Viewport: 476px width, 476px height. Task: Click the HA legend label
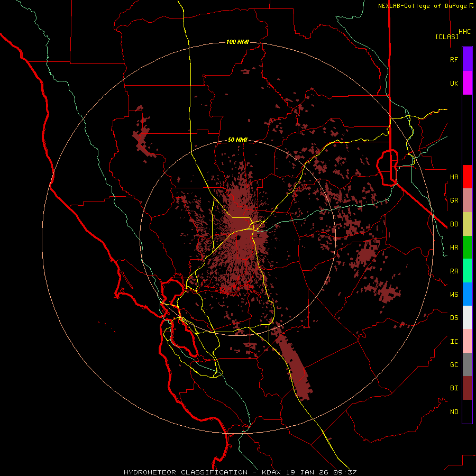454,177
